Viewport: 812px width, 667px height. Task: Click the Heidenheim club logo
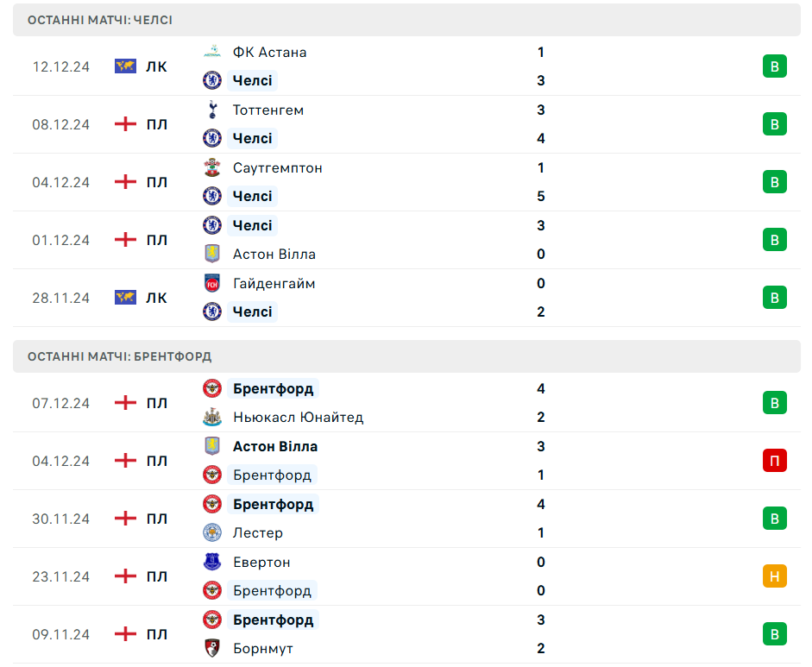pos(212,283)
